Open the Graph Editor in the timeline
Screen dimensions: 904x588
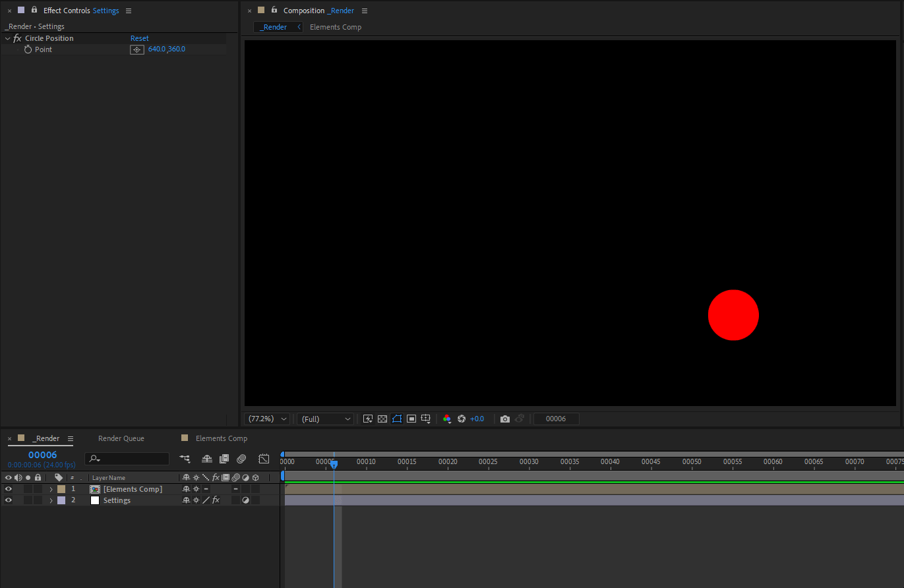coord(264,459)
